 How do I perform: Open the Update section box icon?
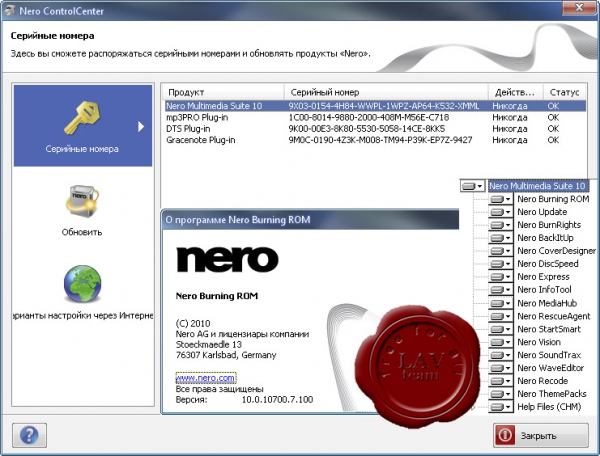point(82,201)
